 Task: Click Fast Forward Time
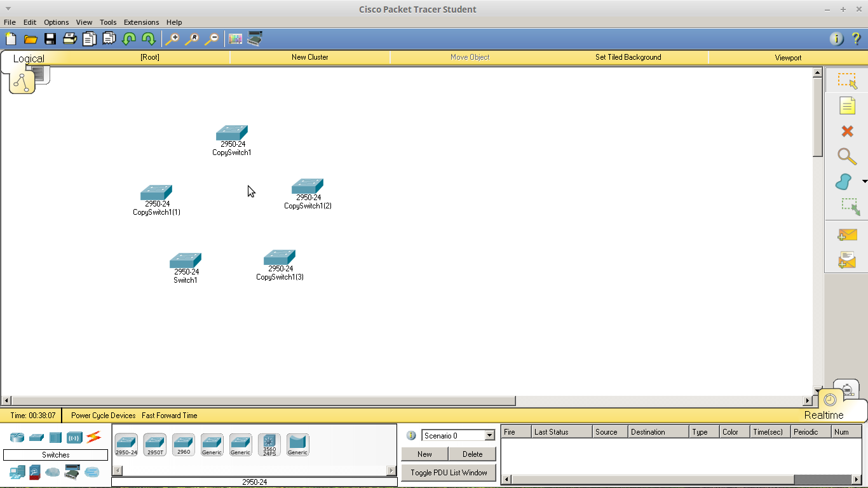coord(170,416)
